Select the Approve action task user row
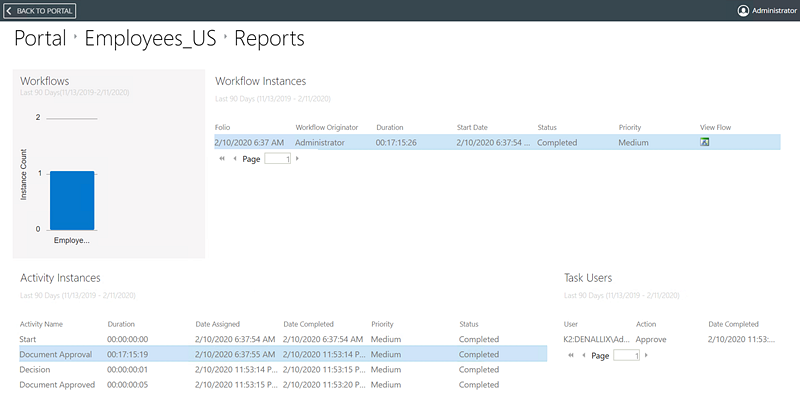This screenshot has height=393, width=800. pyautogui.click(x=670, y=339)
